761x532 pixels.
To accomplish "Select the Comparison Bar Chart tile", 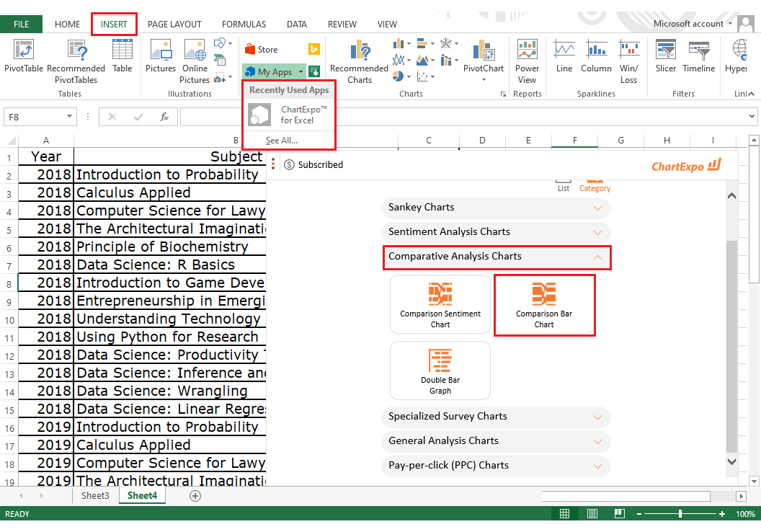I will point(544,305).
